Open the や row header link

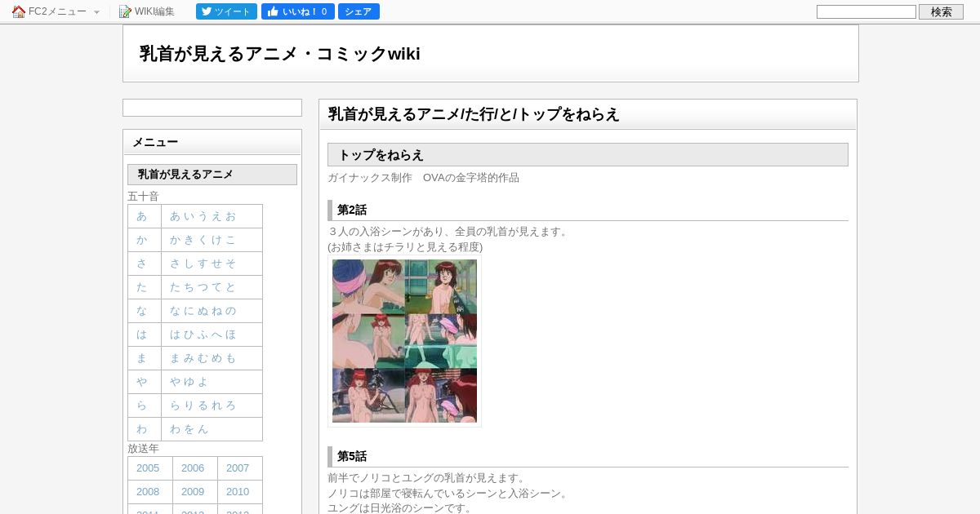142,382
